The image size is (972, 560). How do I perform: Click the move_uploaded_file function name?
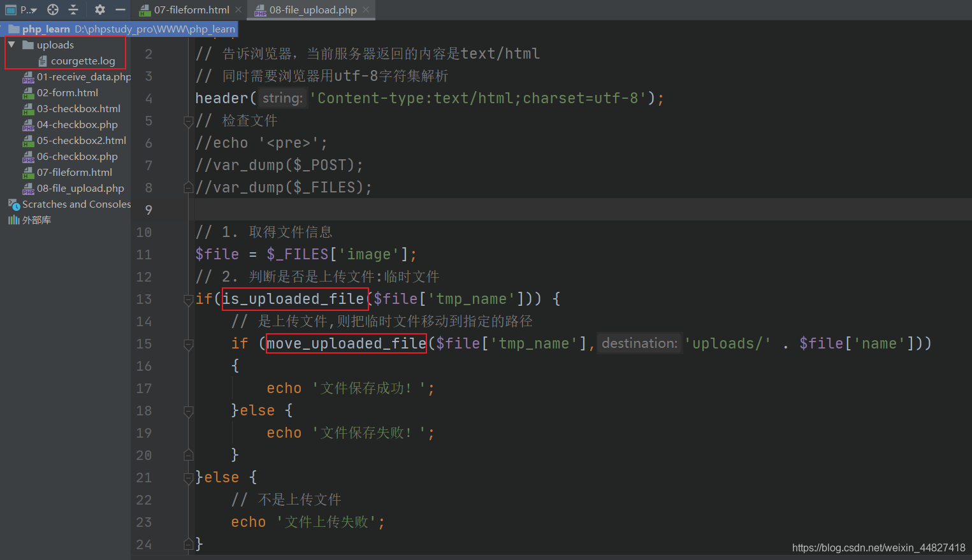(x=346, y=343)
